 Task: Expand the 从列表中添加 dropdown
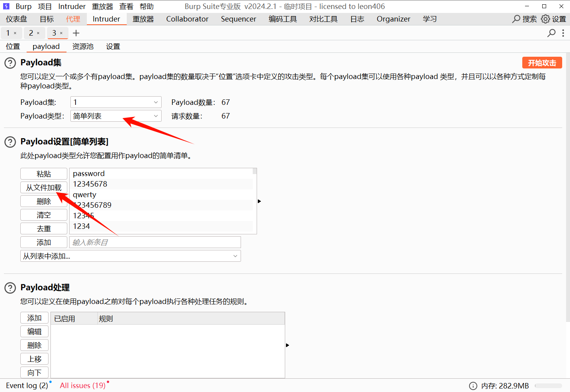[x=130, y=256]
